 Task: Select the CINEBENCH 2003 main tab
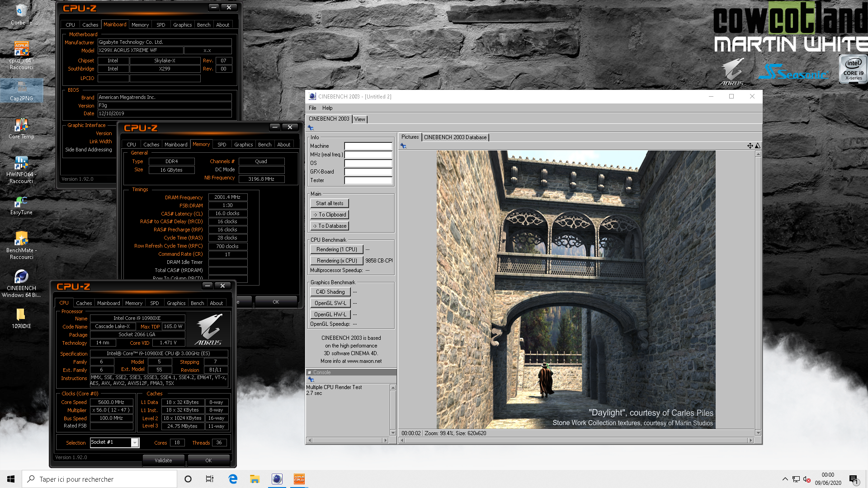coord(329,119)
